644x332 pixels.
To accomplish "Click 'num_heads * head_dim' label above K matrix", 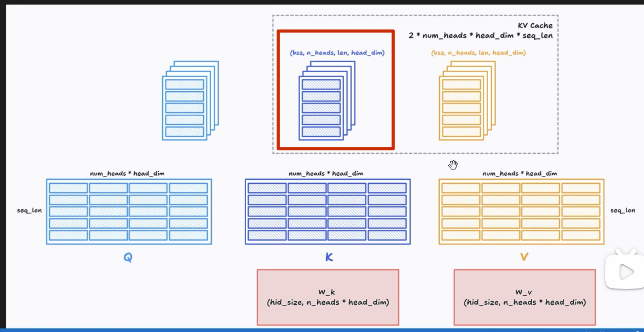I will [x=326, y=173].
